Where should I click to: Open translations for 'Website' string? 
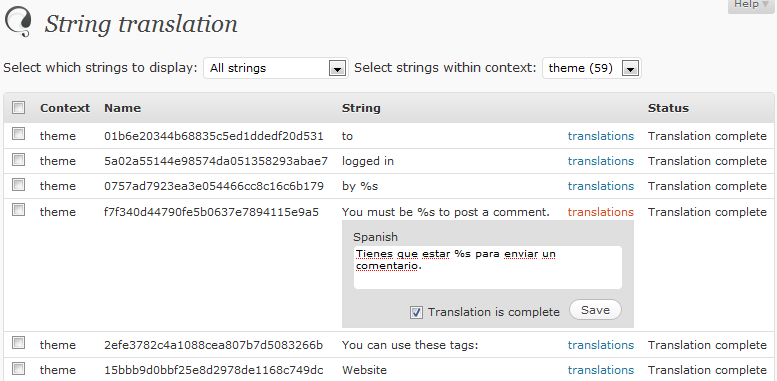tap(601, 370)
